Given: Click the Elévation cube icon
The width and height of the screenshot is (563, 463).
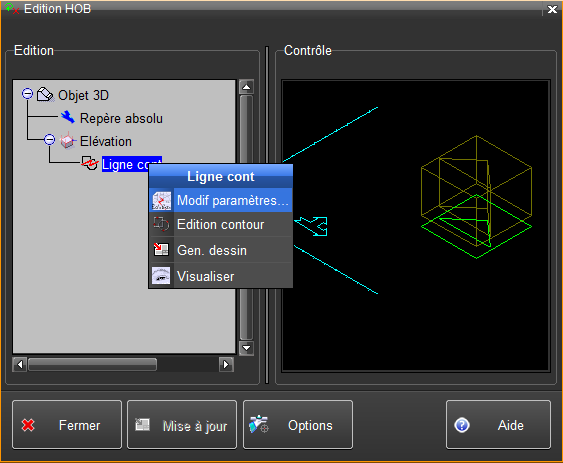Looking at the screenshot, I should 68,141.
